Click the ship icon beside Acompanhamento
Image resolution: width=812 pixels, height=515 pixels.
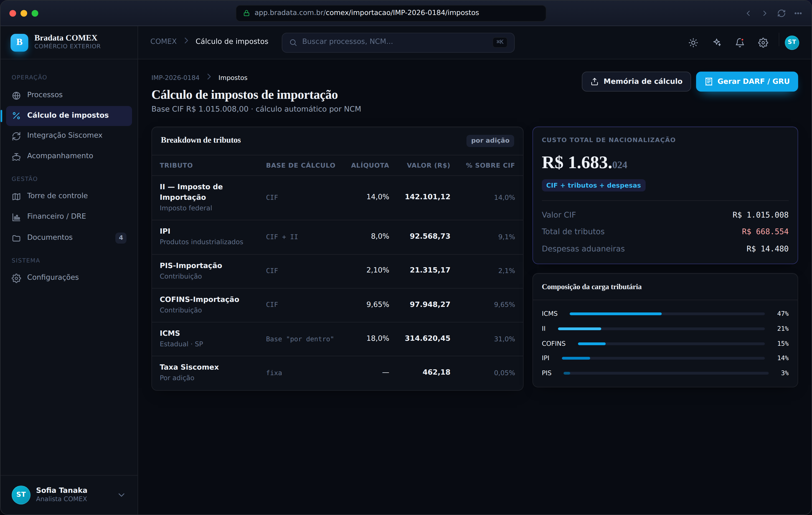[16, 156]
